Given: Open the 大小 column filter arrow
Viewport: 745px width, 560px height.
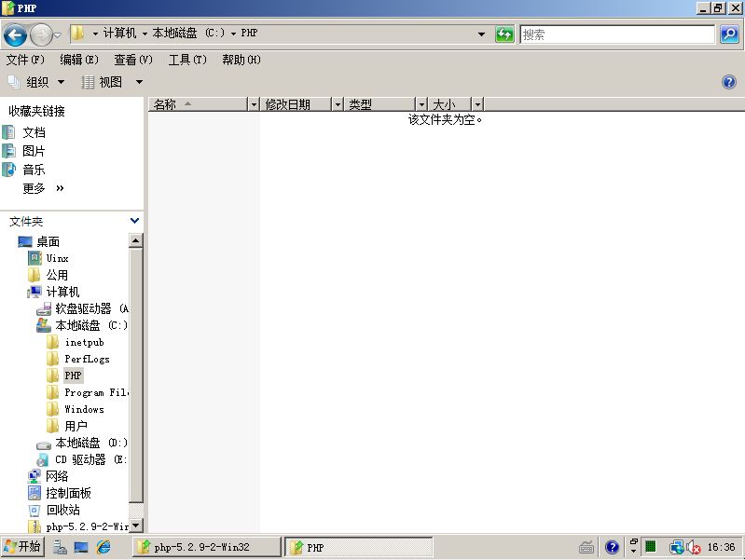Looking at the screenshot, I should (477, 104).
